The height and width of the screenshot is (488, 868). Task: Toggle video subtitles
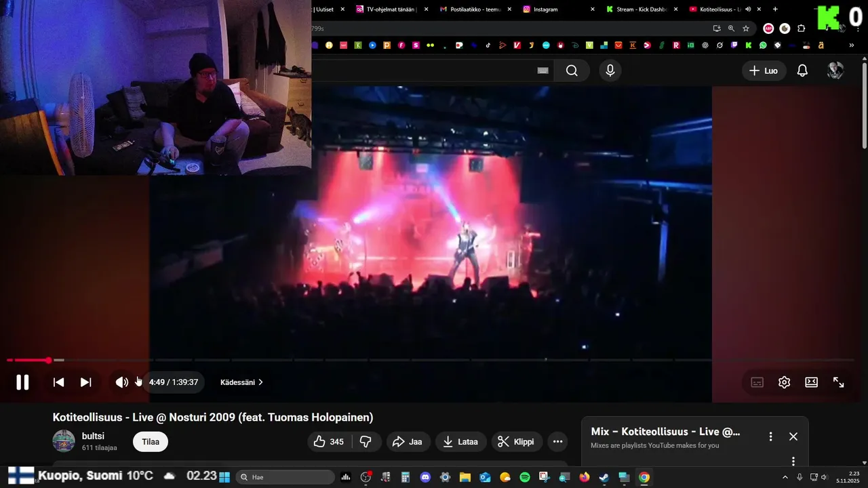pyautogui.click(x=757, y=382)
